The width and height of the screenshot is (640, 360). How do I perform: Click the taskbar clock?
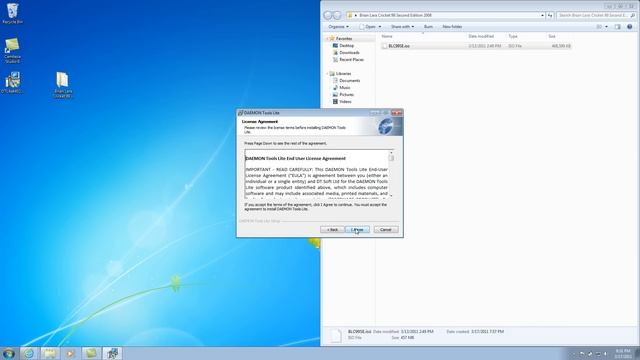tap(623, 353)
